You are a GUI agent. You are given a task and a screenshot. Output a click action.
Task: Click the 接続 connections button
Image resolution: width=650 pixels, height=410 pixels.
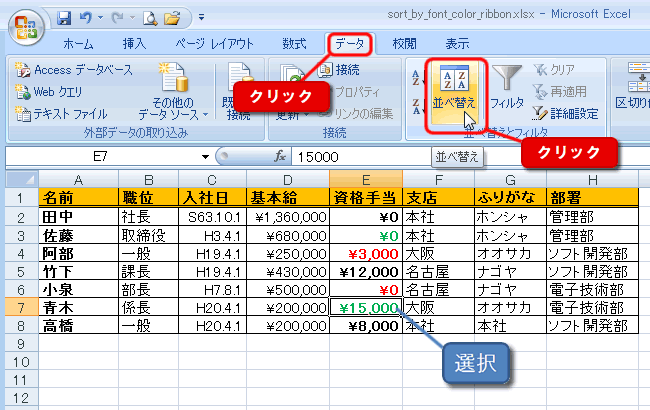pyautogui.click(x=339, y=70)
